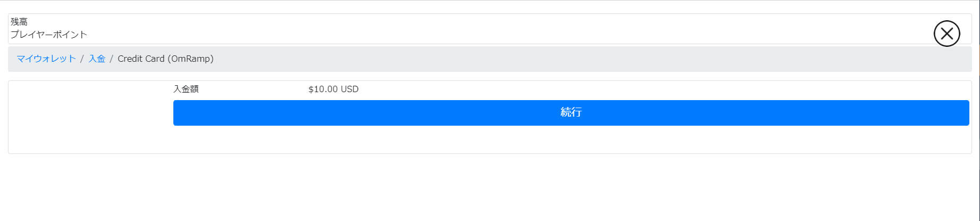This screenshot has height=221, width=980.
Task: Click the balance panel at the top
Action: coord(479,29)
